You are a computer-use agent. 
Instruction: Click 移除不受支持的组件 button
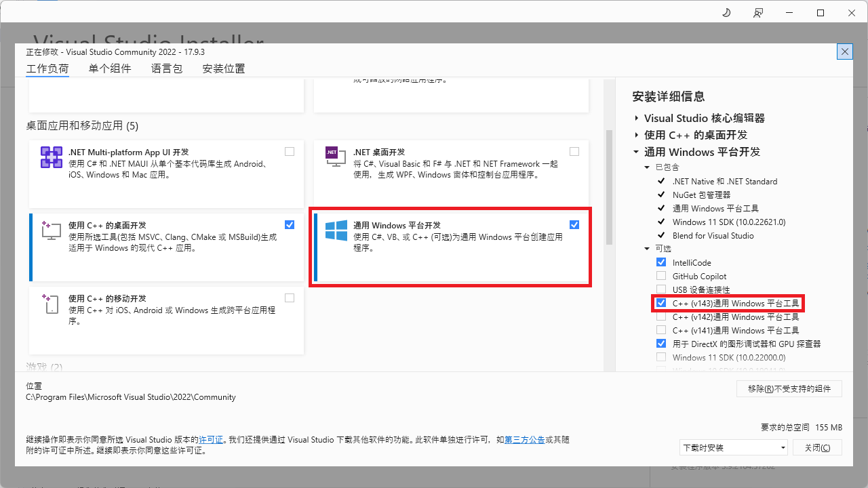point(789,388)
